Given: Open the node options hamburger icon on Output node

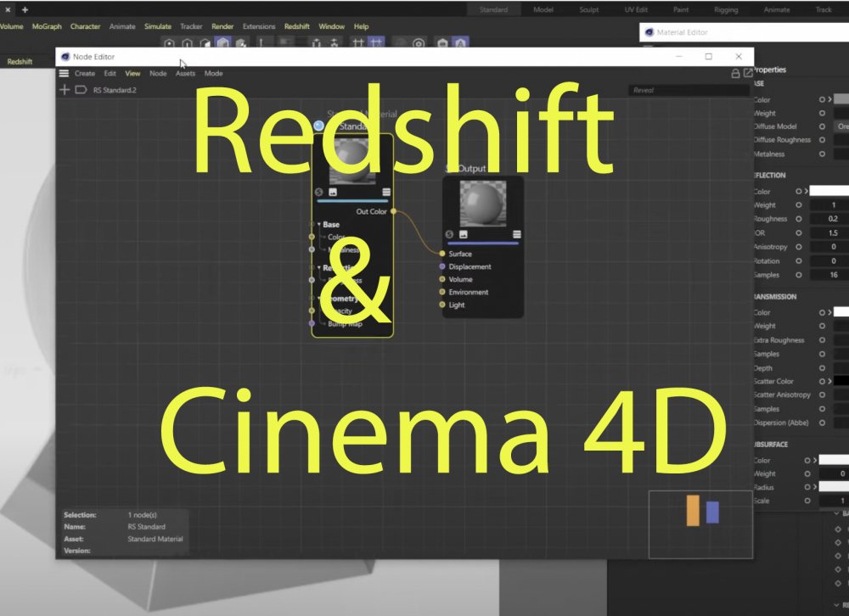Looking at the screenshot, I should [x=517, y=233].
